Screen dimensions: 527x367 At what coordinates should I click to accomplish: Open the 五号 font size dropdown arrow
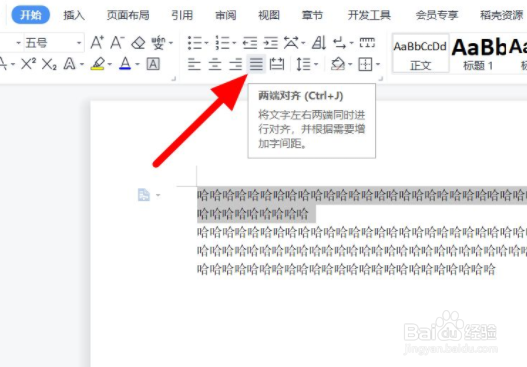79,43
